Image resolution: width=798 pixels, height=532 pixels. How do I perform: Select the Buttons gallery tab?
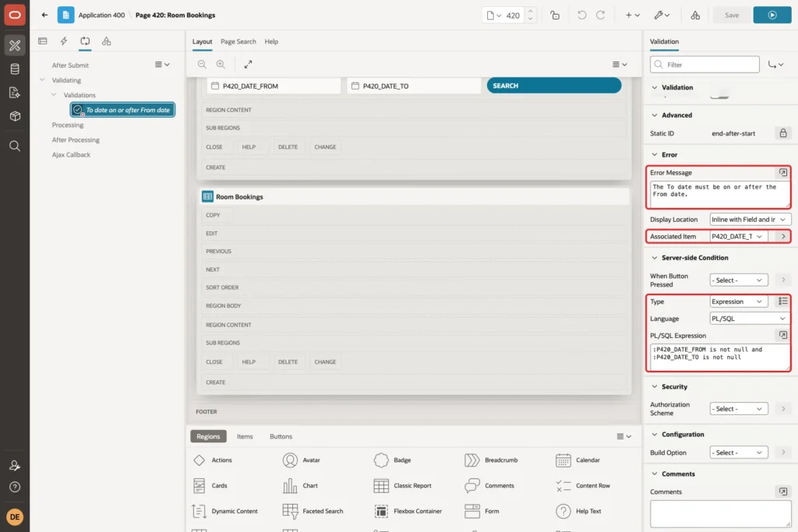click(x=281, y=436)
